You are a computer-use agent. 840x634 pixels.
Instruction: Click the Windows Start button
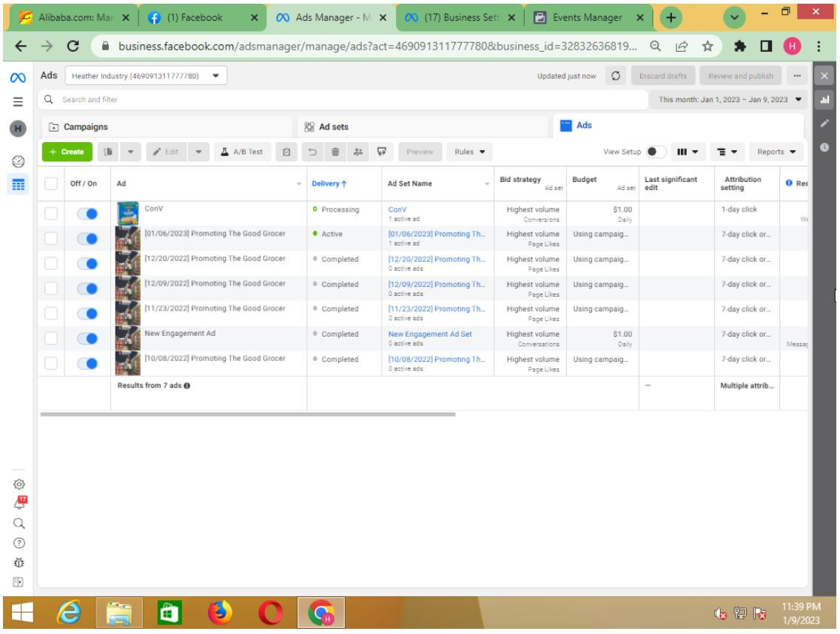tap(22, 613)
